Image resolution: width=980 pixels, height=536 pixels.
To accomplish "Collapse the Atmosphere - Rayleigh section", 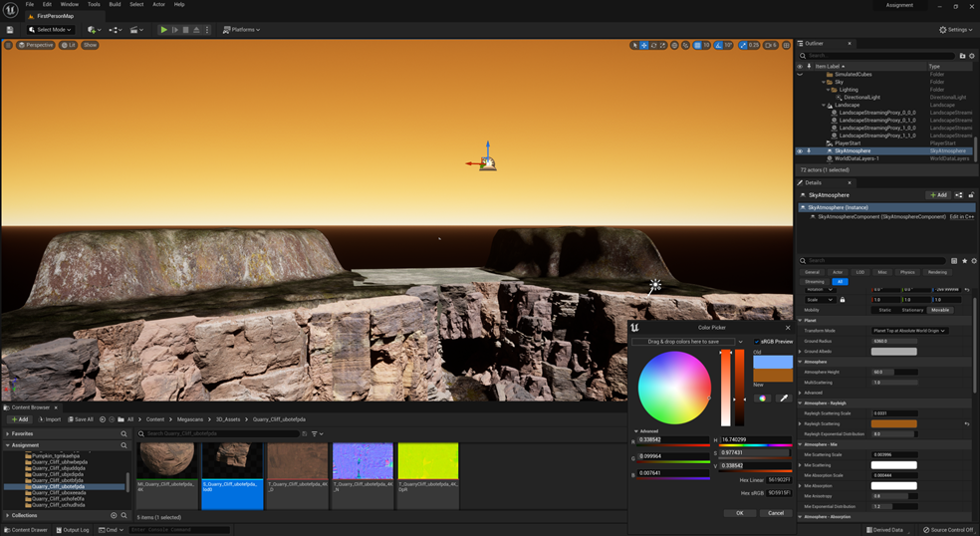I will click(x=801, y=402).
